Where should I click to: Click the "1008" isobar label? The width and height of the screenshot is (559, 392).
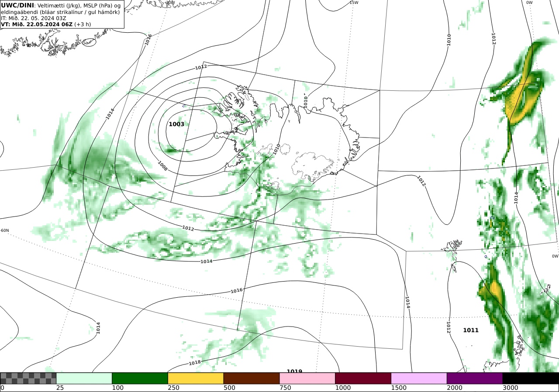pos(162,166)
